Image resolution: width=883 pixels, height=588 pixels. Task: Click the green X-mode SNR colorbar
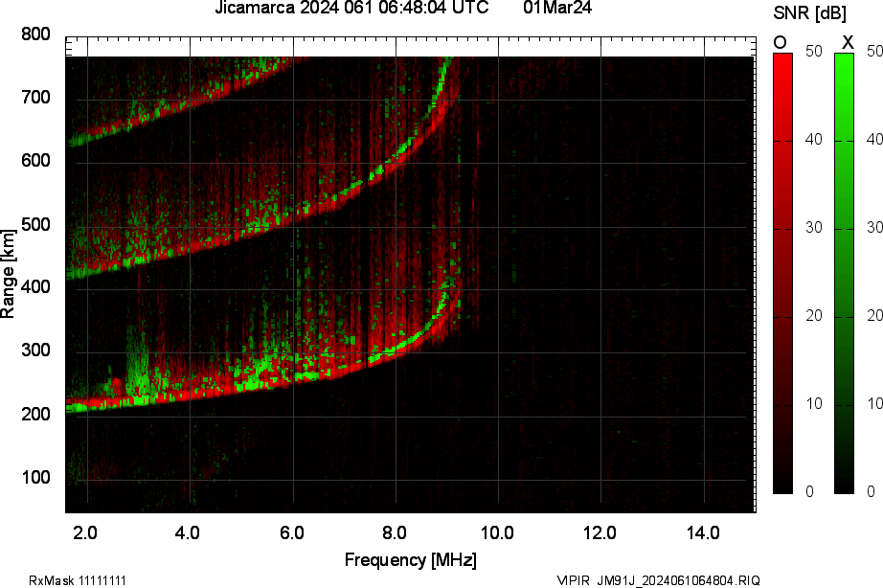point(844,274)
